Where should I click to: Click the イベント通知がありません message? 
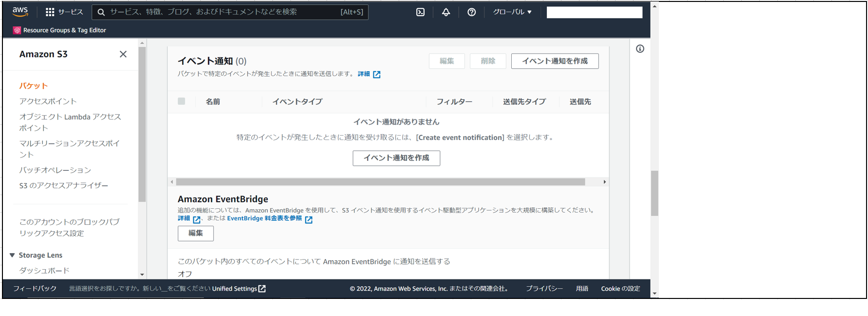pos(396,122)
